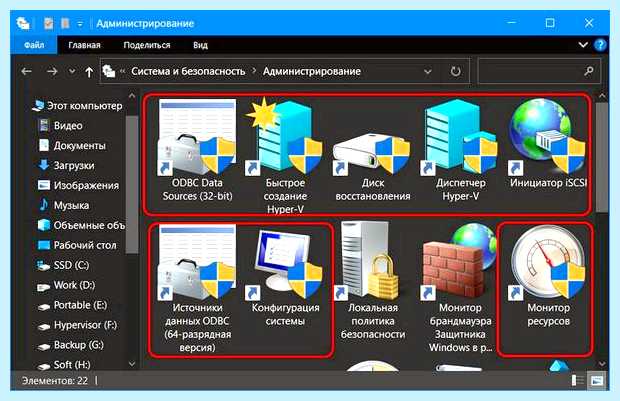
Task: Launch Монитор ресурсов shortcut
Action: 548,277
